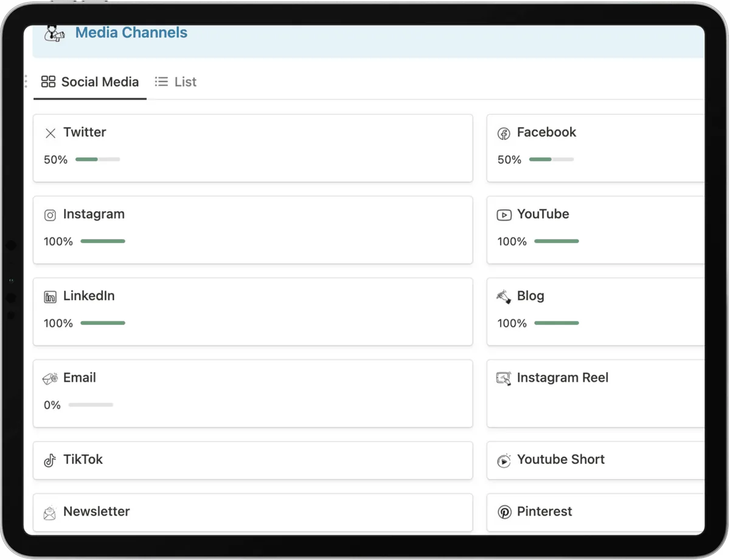Click the 50% value on Facebook card

pyautogui.click(x=509, y=160)
